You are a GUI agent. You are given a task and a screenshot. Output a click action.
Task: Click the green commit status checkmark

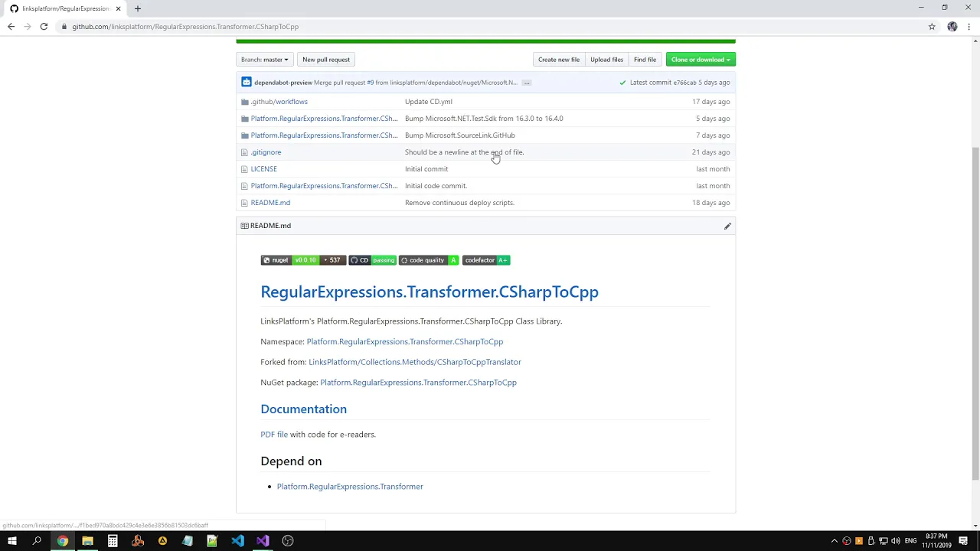(622, 83)
